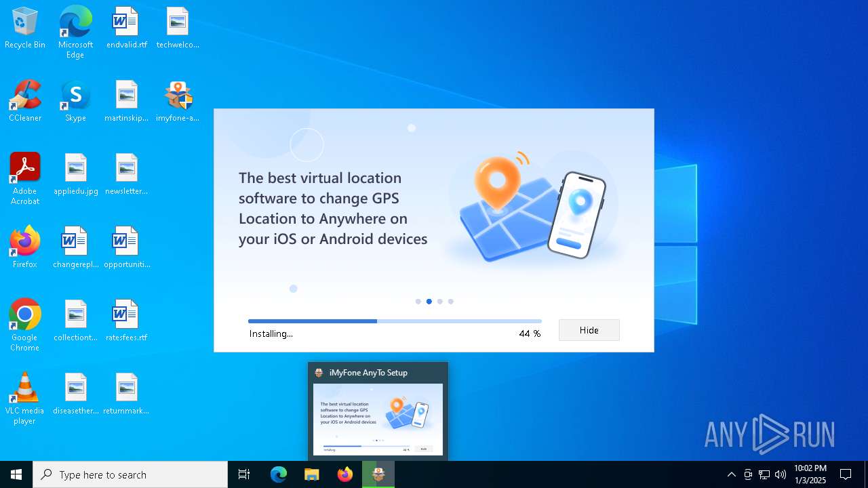The height and width of the screenshot is (488, 868).
Task: Select the first slide indicator dot
Action: click(418, 302)
